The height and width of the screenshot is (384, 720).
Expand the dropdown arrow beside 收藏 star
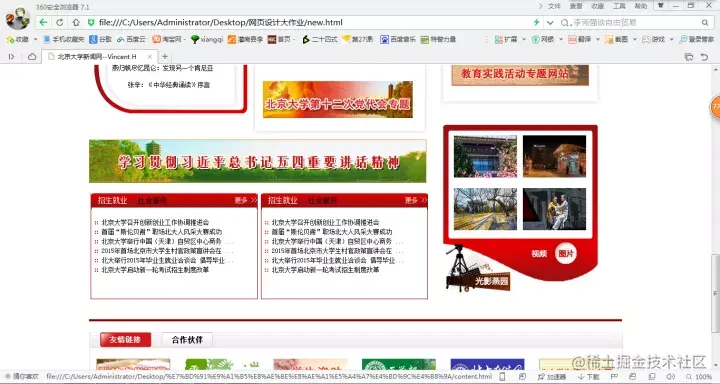click(x=35, y=40)
